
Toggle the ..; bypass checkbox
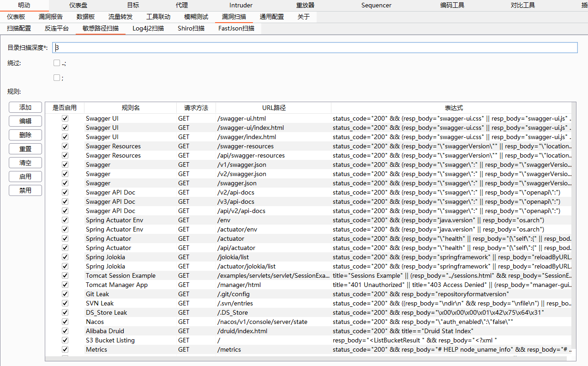[x=57, y=63]
